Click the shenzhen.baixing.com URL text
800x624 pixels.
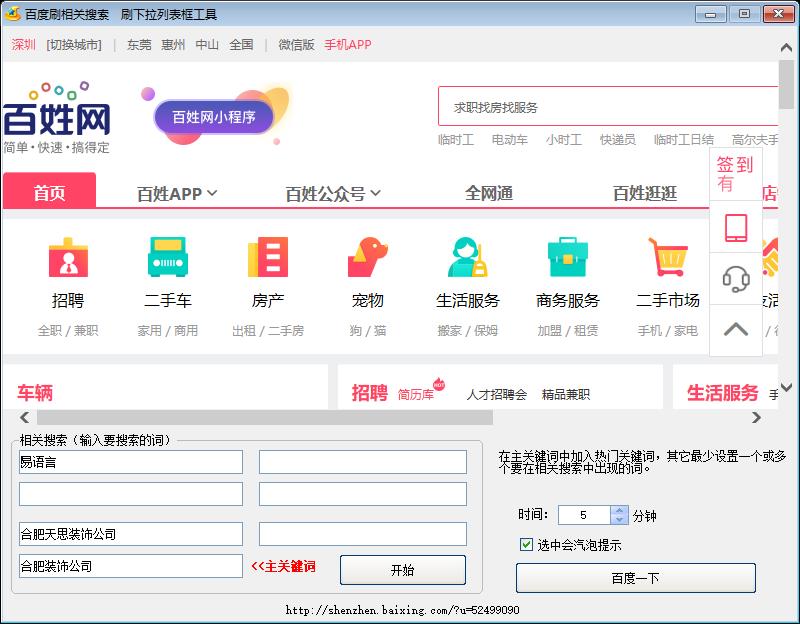(403, 610)
